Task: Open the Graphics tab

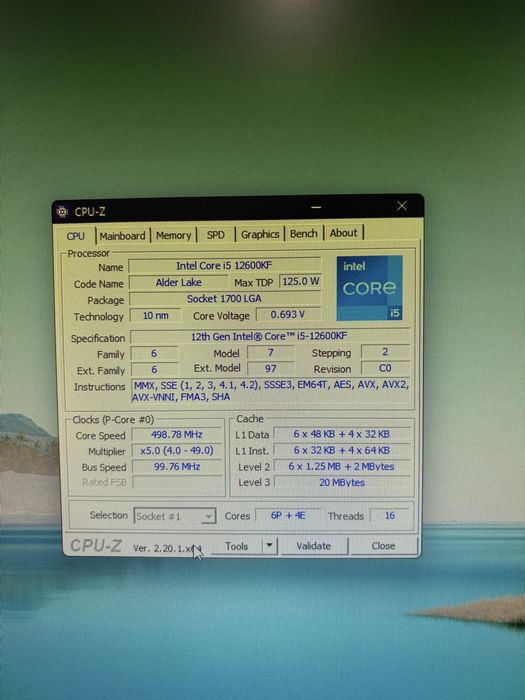Action: [x=260, y=234]
